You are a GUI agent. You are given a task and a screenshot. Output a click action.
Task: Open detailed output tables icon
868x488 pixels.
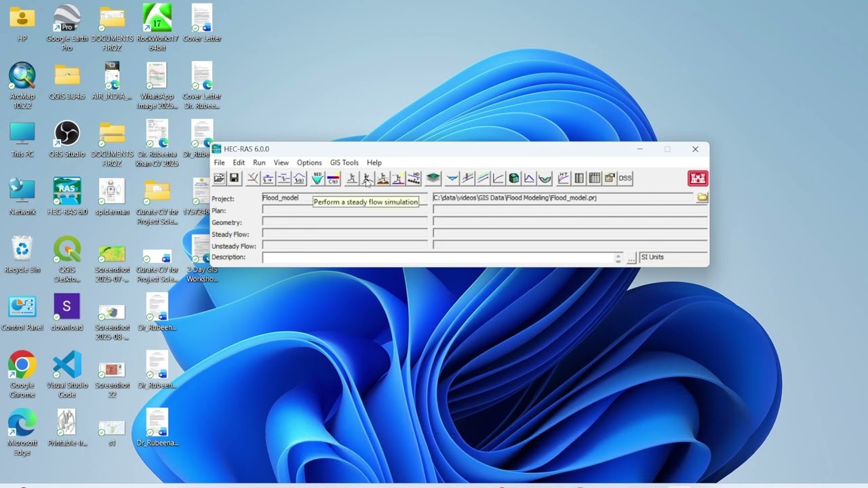click(579, 178)
